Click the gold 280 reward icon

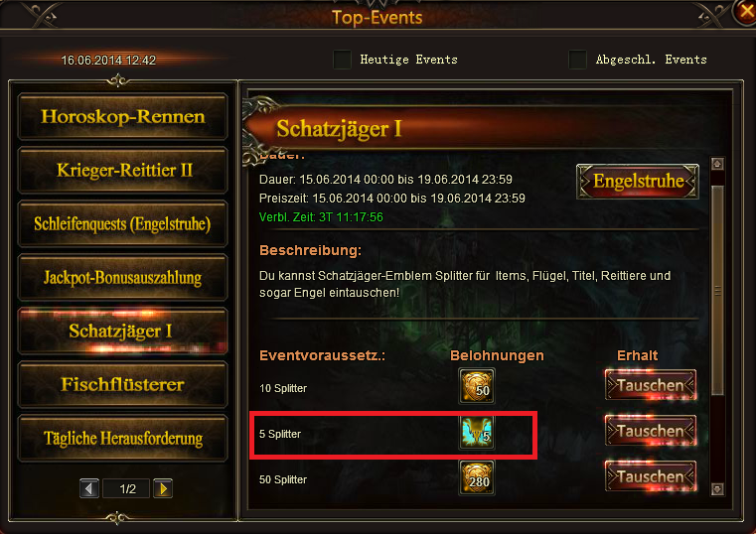(x=477, y=477)
